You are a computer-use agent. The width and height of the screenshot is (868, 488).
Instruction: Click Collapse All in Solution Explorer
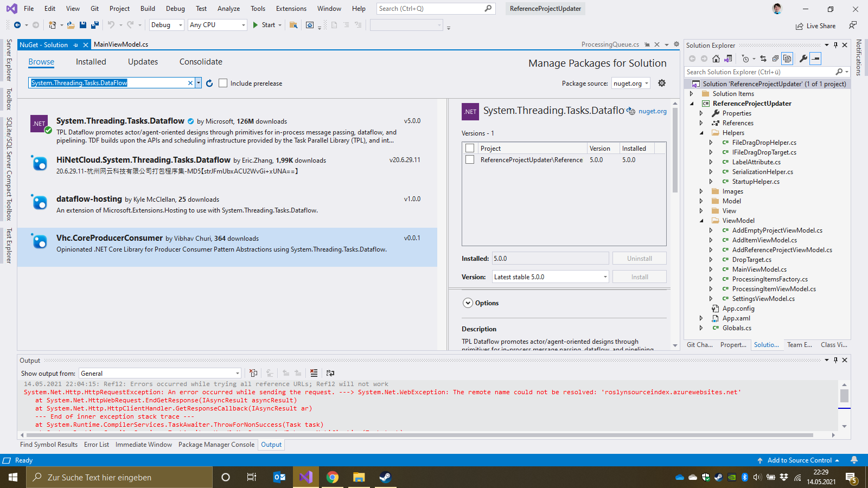point(775,59)
